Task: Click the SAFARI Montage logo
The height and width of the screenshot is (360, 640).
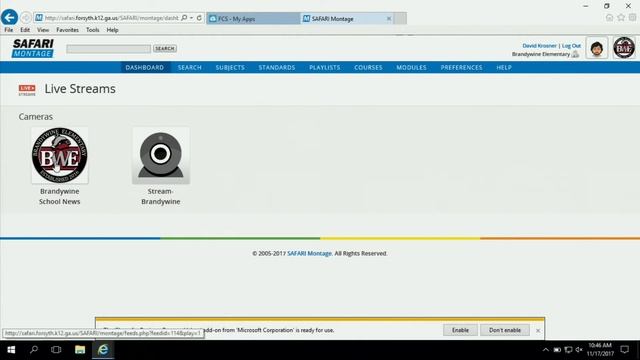Action: click(33, 48)
